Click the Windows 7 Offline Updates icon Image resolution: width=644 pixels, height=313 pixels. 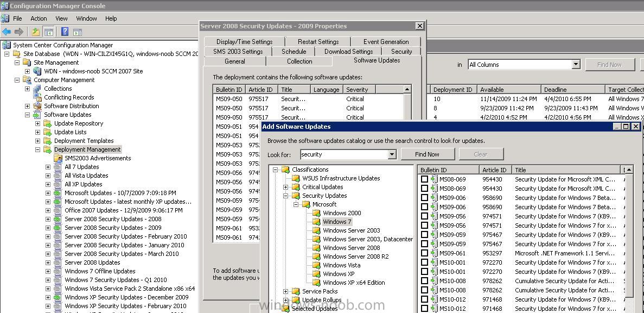(x=58, y=271)
